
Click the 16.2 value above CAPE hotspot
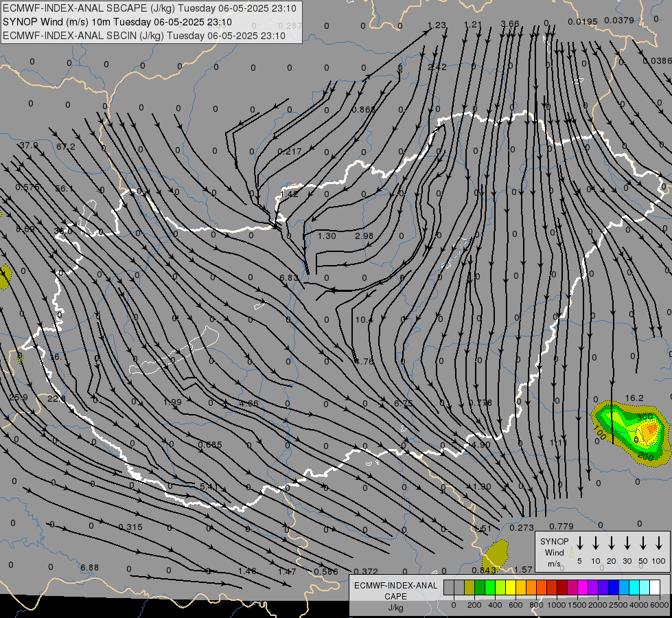click(x=634, y=398)
